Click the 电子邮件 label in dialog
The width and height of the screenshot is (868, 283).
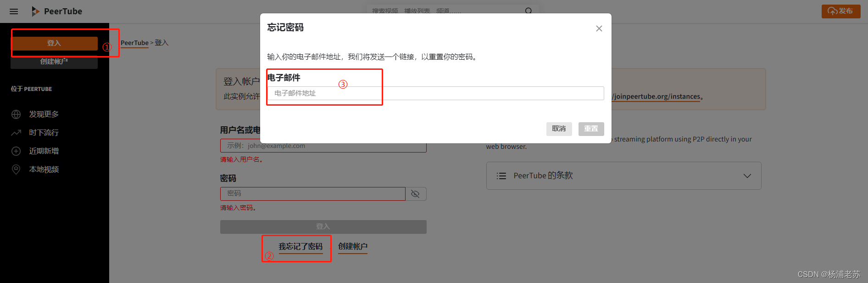click(284, 78)
